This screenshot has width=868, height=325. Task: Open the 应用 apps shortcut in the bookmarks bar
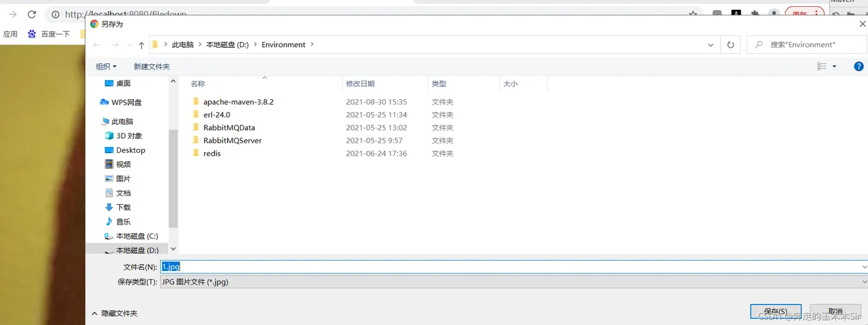click(11, 34)
